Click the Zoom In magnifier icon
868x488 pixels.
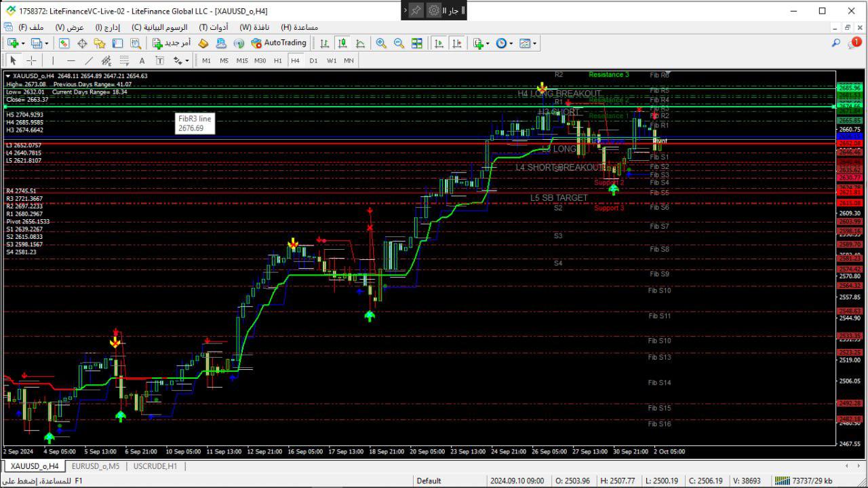(381, 43)
